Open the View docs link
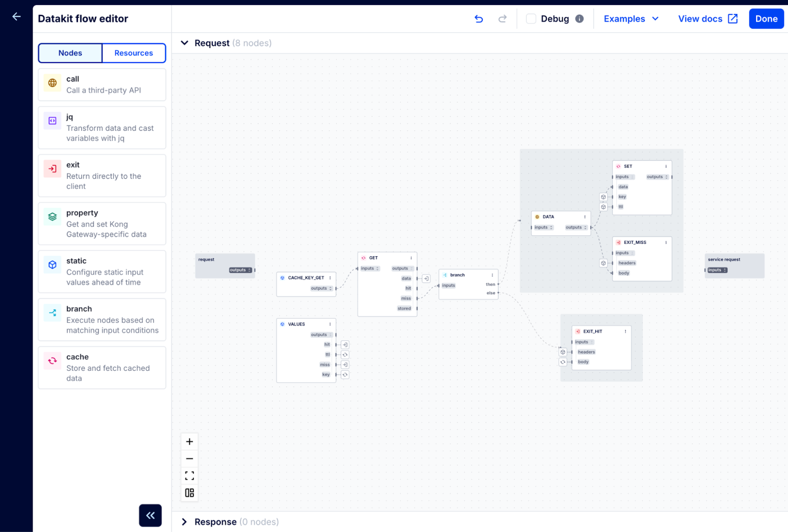 pyautogui.click(x=708, y=19)
